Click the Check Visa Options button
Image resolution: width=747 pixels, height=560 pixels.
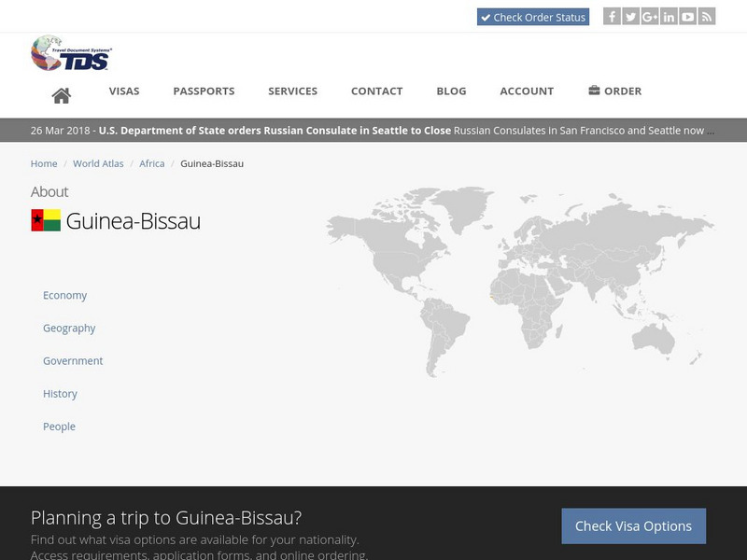633,525
